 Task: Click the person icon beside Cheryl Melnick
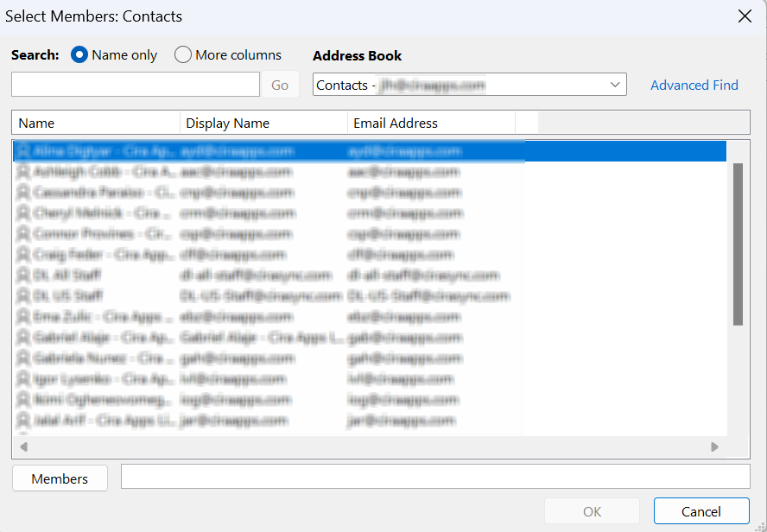(x=22, y=213)
